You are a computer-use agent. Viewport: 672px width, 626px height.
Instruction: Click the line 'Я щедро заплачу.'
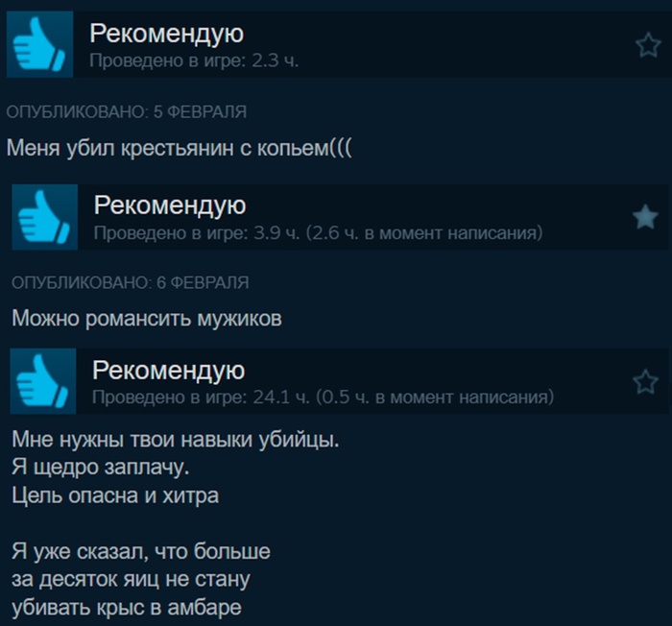point(101,468)
